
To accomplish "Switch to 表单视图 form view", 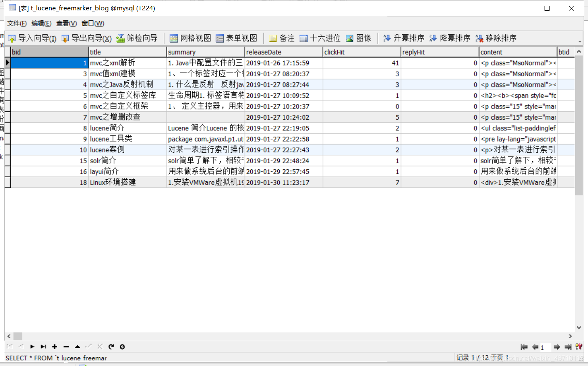I will click(x=236, y=39).
